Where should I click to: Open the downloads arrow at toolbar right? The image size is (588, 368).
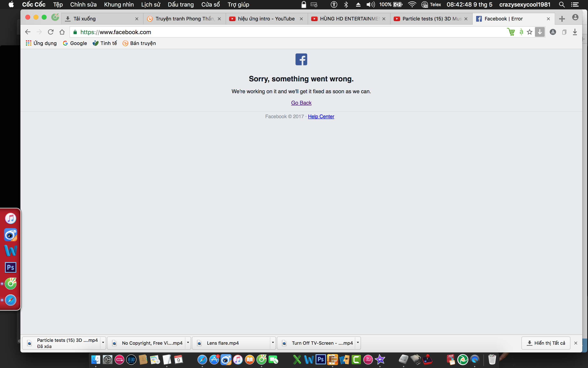575,32
